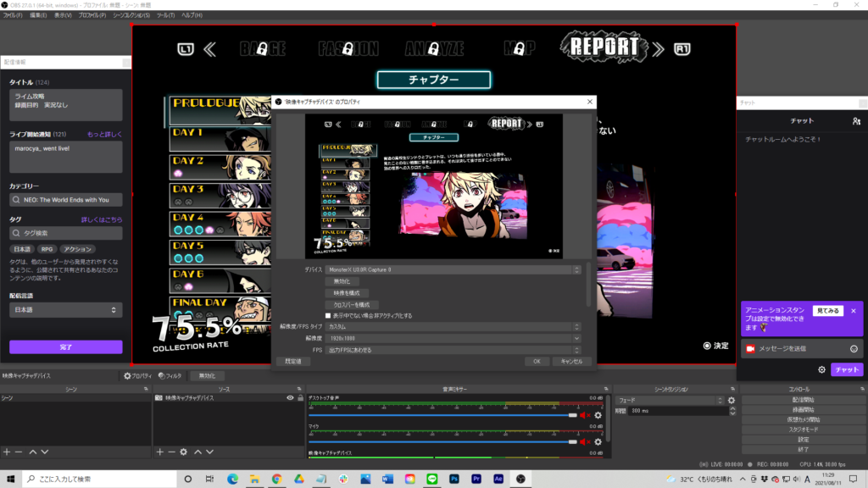The width and height of the screenshot is (868, 488).
Task: Adjust transition duration stepper arrows
Action: (732, 411)
